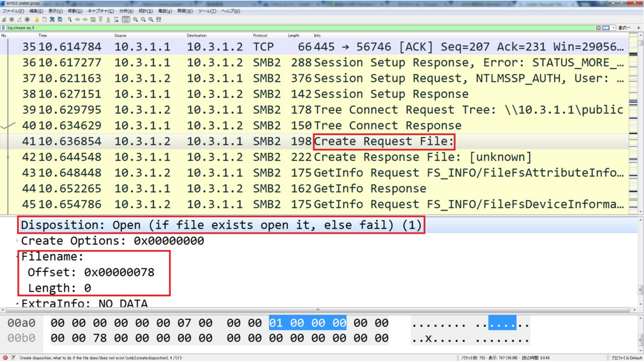Toggle auto-scroll during live capture icon

(x=116, y=19)
